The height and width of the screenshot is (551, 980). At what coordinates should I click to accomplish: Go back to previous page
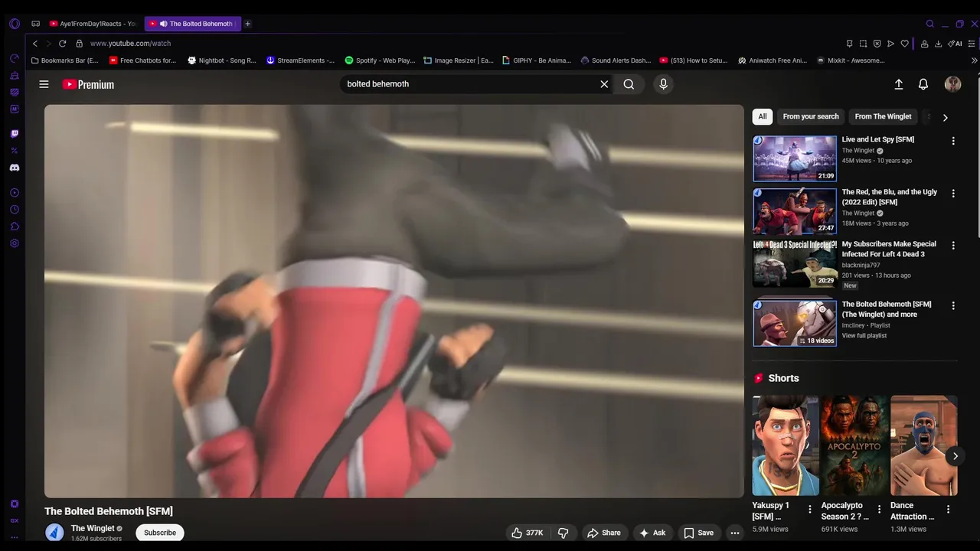pos(35,44)
